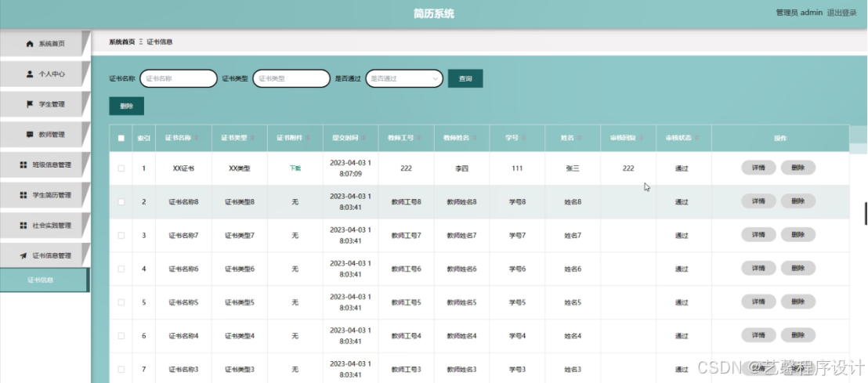Check the box for row 证书名称8
This screenshot has height=383, width=868.
pos(121,202)
